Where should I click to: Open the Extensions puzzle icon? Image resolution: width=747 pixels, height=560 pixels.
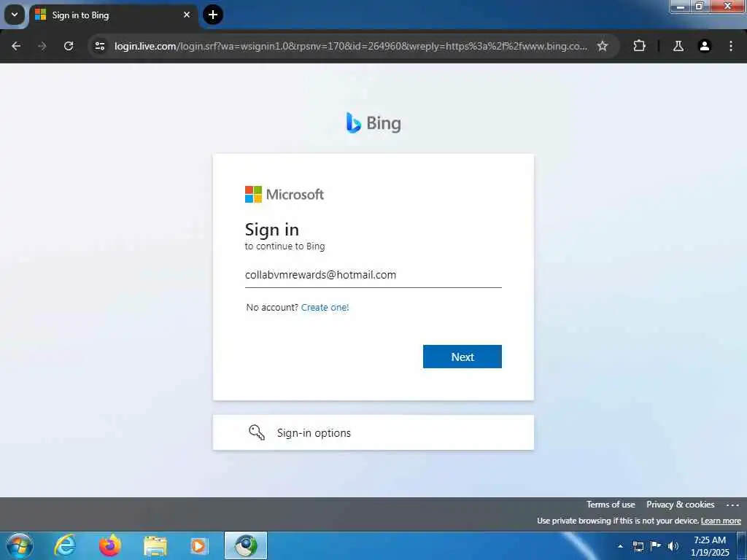tap(639, 46)
